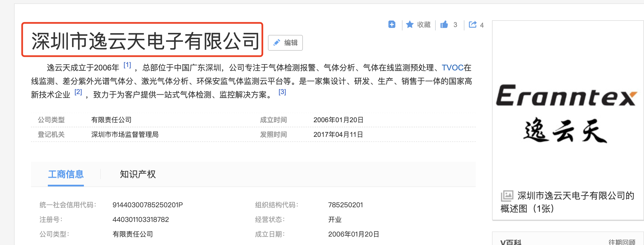Open the share icon beside the like count
This screenshot has width=644, height=245.
[473, 25]
